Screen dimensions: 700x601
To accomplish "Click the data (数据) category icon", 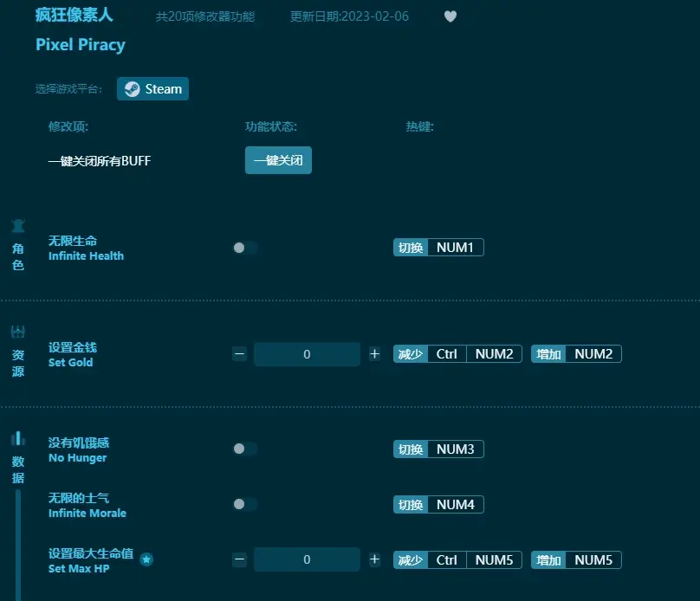I will click(18, 438).
